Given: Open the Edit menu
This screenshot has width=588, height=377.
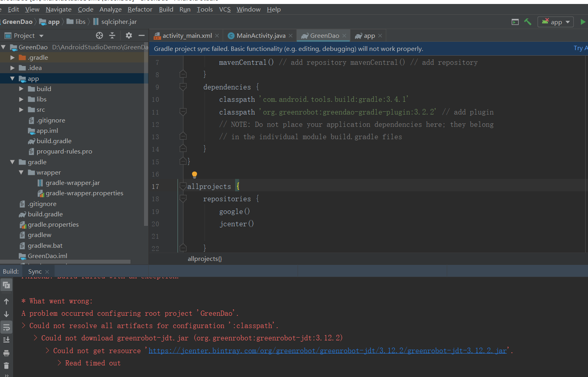Looking at the screenshot, I should point(13,9).
